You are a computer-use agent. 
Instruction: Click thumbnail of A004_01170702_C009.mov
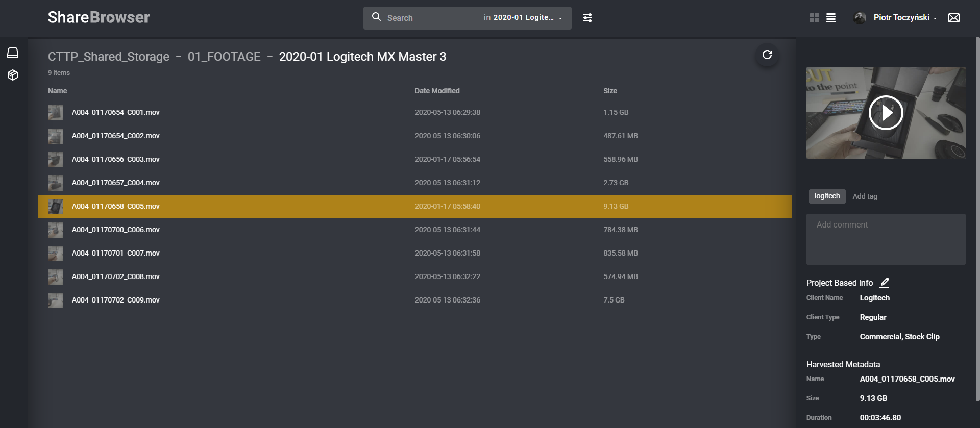tap(56, 300)
